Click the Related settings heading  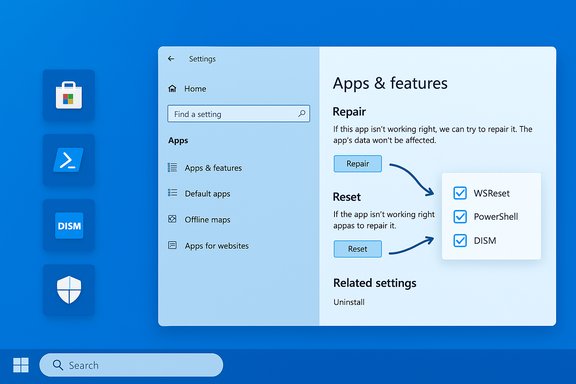pyautogui.click(x=375, y=283)
